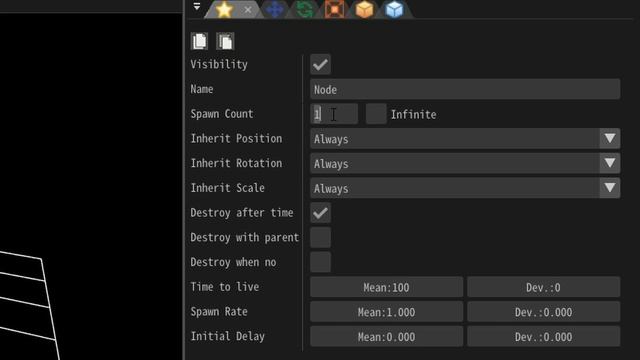Edit the Name field containing Node
The height and width of the screenshot is (360, 640).
pos(465,89)
